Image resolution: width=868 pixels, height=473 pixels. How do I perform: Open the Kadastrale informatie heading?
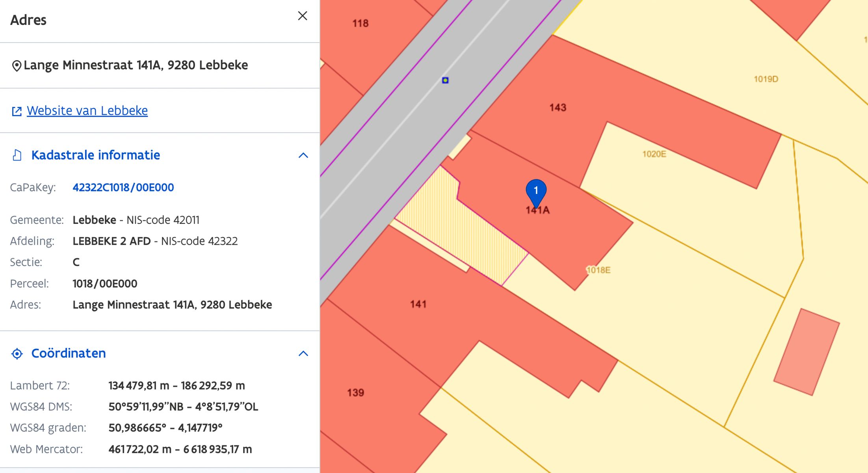[96, 155]
